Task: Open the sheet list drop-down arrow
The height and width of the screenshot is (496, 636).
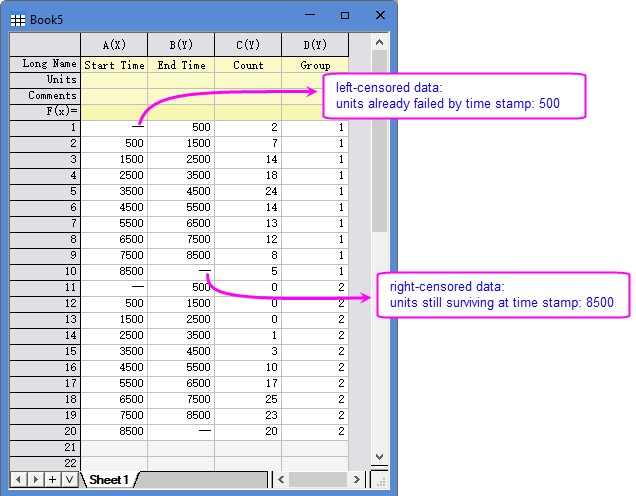Action: point(69,480)
